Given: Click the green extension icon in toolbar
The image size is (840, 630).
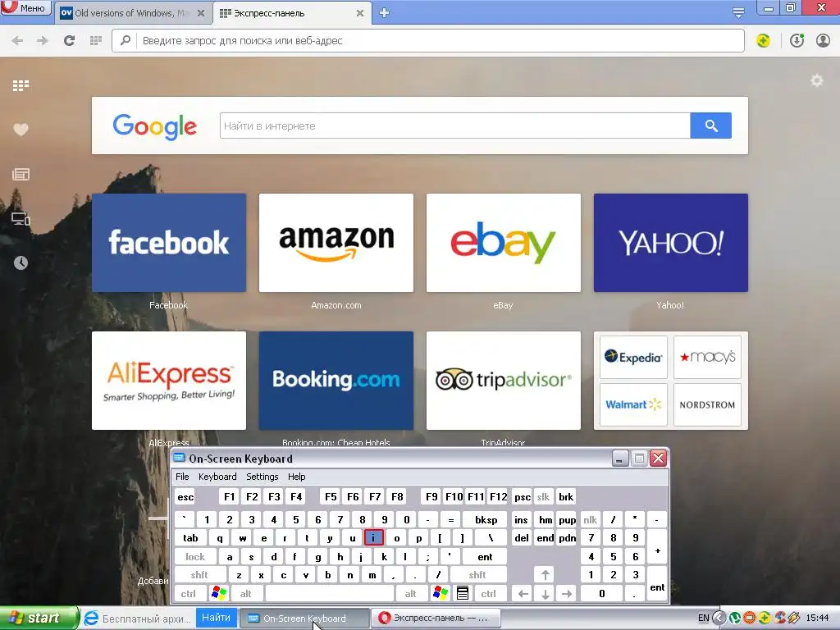Looking at the screenshot, I should pos(764,41).
